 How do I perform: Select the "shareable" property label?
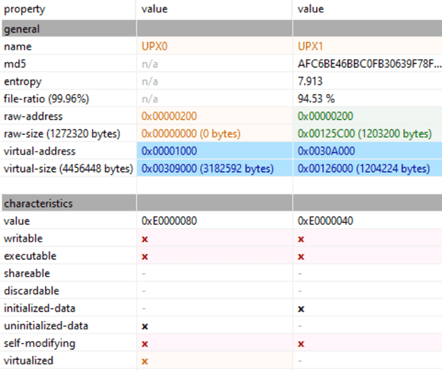click(27, 273)
